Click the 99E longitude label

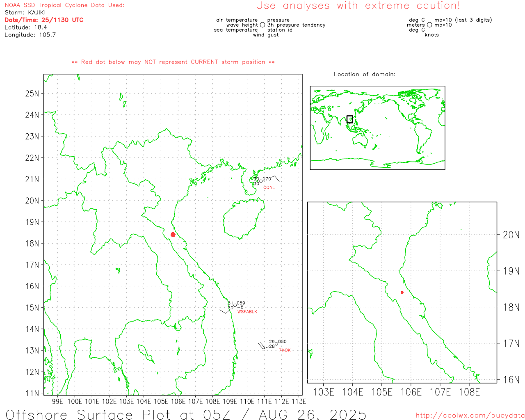coord(58,402)
